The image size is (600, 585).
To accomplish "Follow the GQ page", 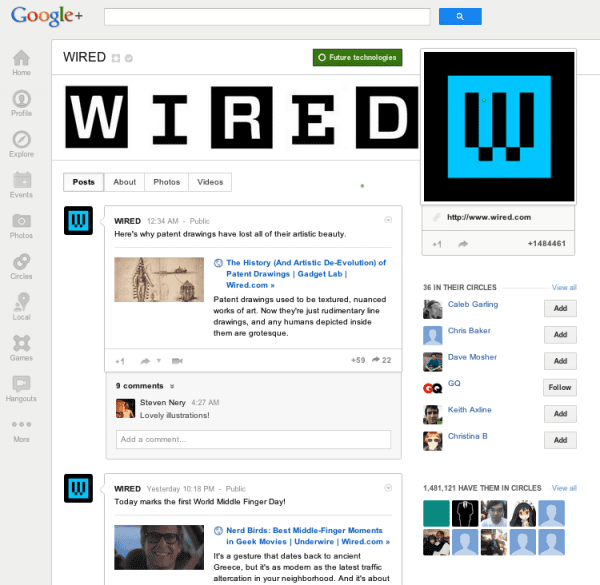I will point(559,388).
